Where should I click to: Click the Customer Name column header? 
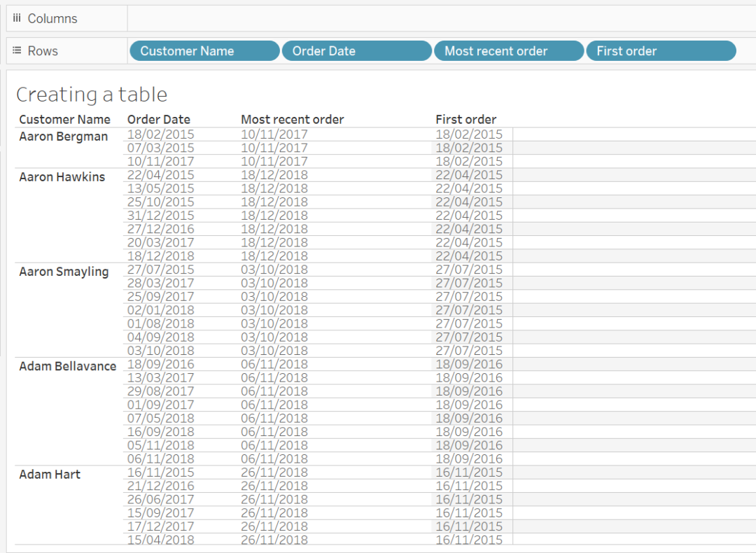click(64, 119)
